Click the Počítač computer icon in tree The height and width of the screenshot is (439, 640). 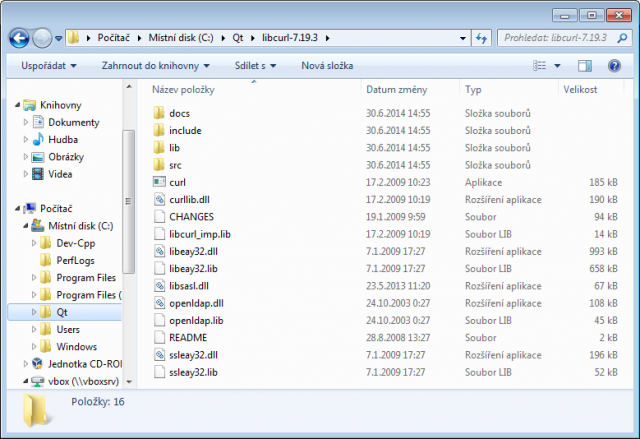tap(29, 208)
